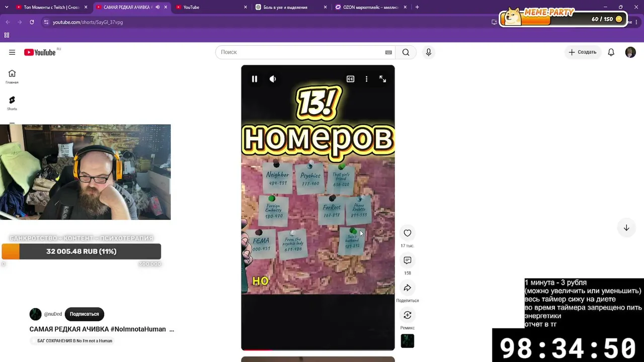The height and width of the screenshot is (362, 644).
Task: Open the БАГ СОХРАНЕНИЯ related chip
Action: (71, 341)
